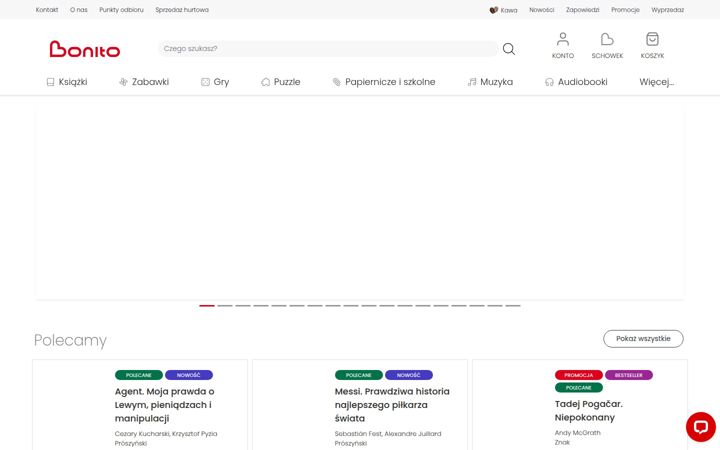The image size is (720, 450).
Task: Click the music note icon beside Muzyka
Action: (472, 82)
